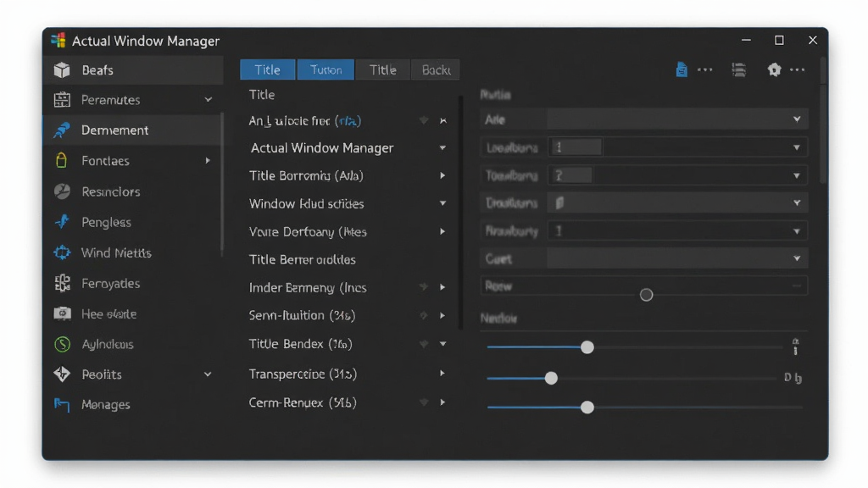The image size is (868, 488).
Task: Click the yellow lock icon beside Fontlaes
Action: click(x=61, y=160)
